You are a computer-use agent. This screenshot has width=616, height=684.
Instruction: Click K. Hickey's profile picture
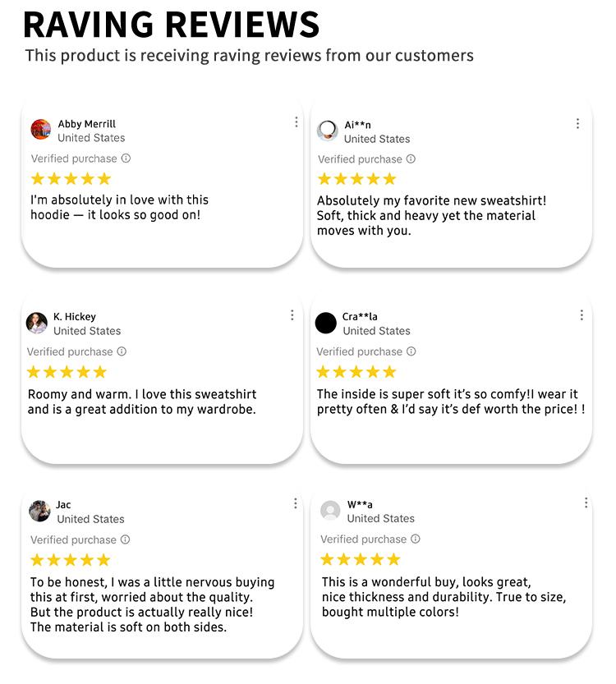(x=37, y=323)
